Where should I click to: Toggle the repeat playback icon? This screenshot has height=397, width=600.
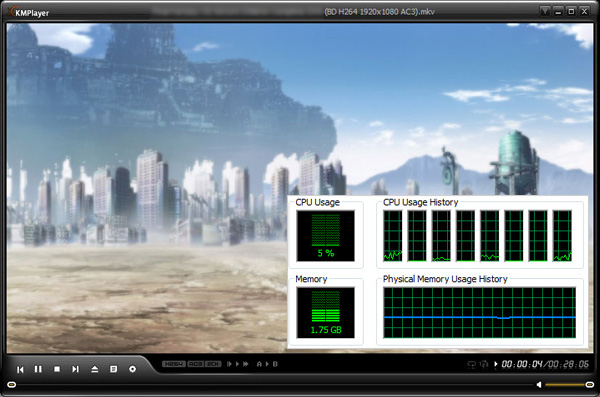coord(471,364)
